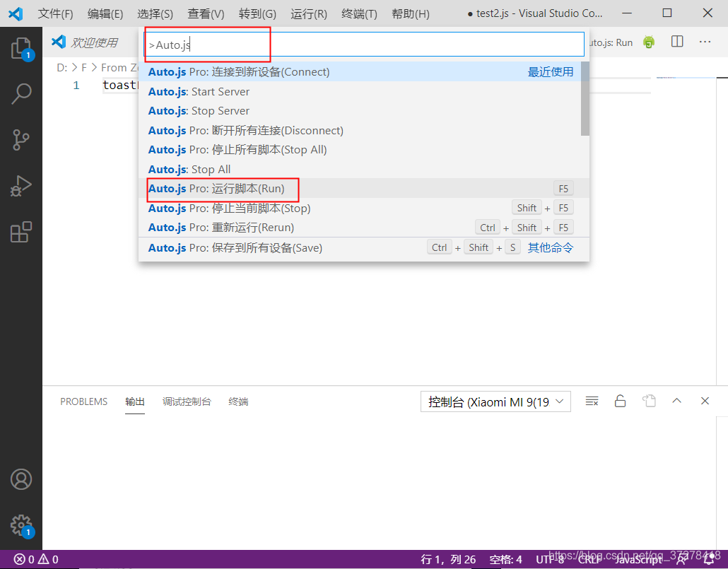Open notifications bell in status bar
Screen dimensions: 728x569
(x=709, y=560)
